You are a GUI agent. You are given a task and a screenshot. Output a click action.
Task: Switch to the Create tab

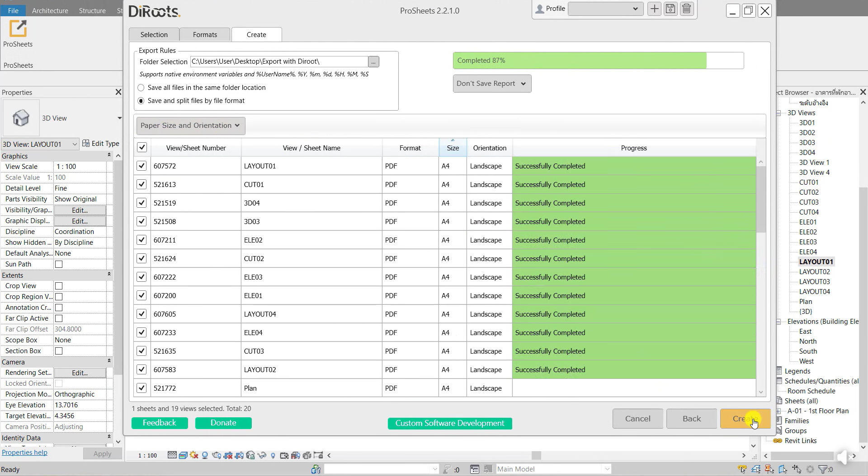pyautogui.click(x=256, y=34)
